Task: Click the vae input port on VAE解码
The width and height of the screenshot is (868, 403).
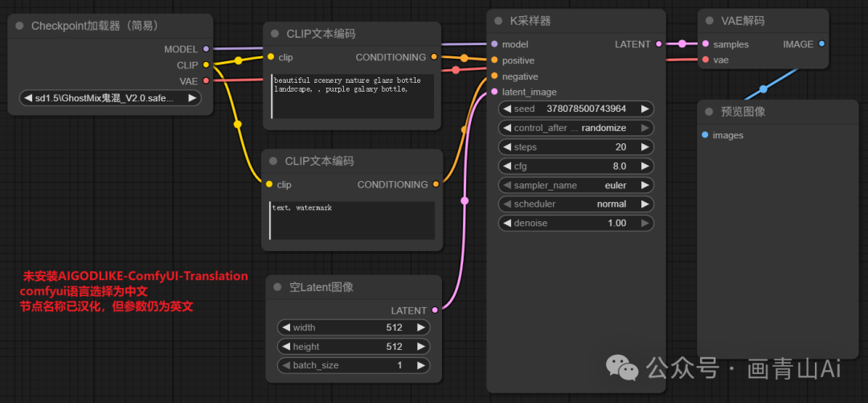Action: click(x=706, y=60)
